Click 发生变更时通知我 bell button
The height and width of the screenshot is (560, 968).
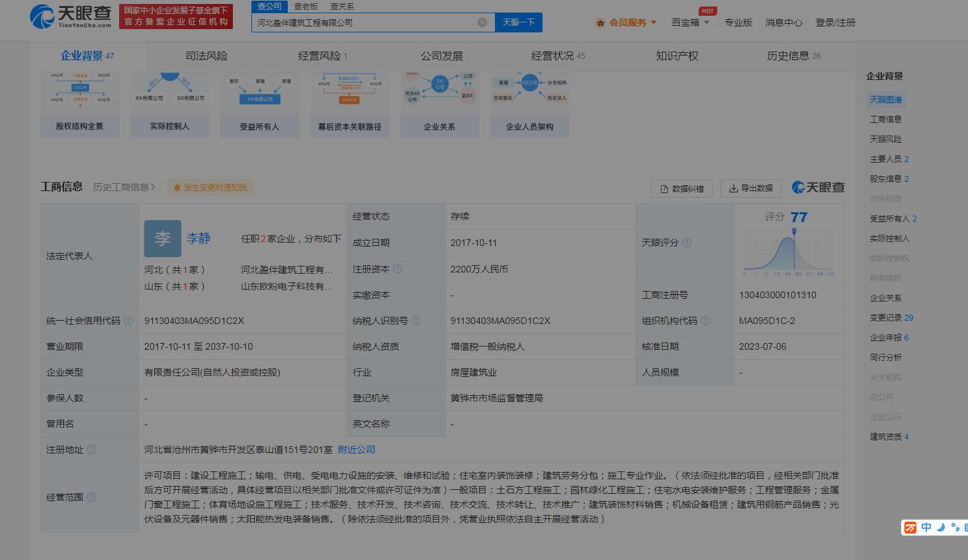[x=210, y=188]
